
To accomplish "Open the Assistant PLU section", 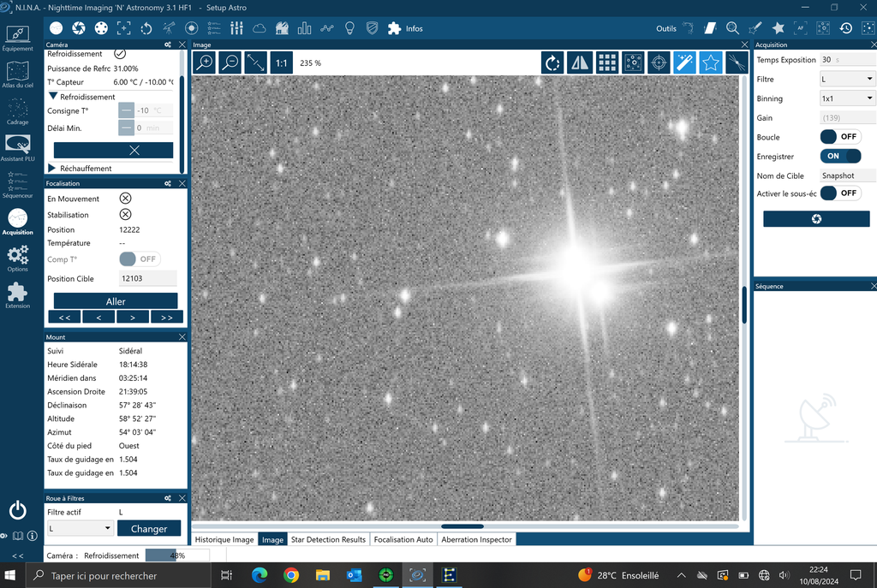I will pyautogui.click(x=17, y=148).
